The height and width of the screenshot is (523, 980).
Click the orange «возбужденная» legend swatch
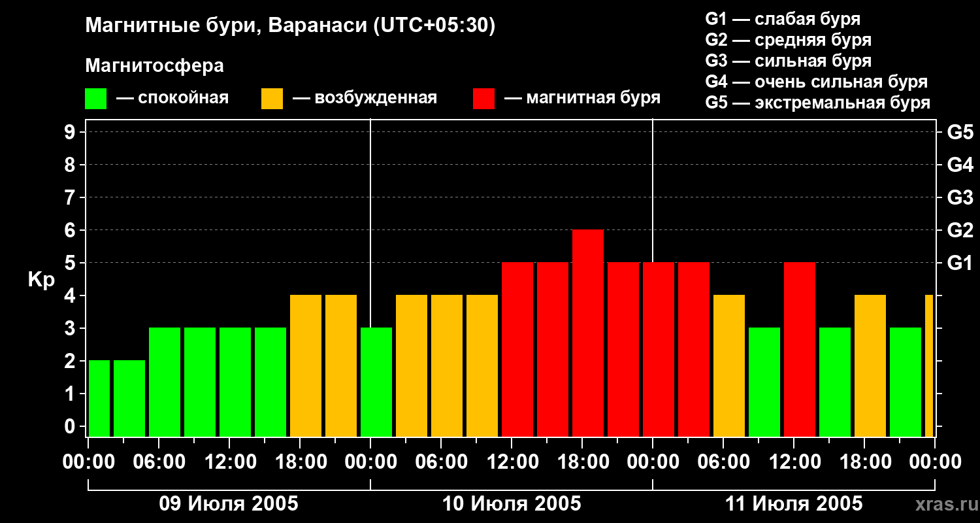[272, 99]
